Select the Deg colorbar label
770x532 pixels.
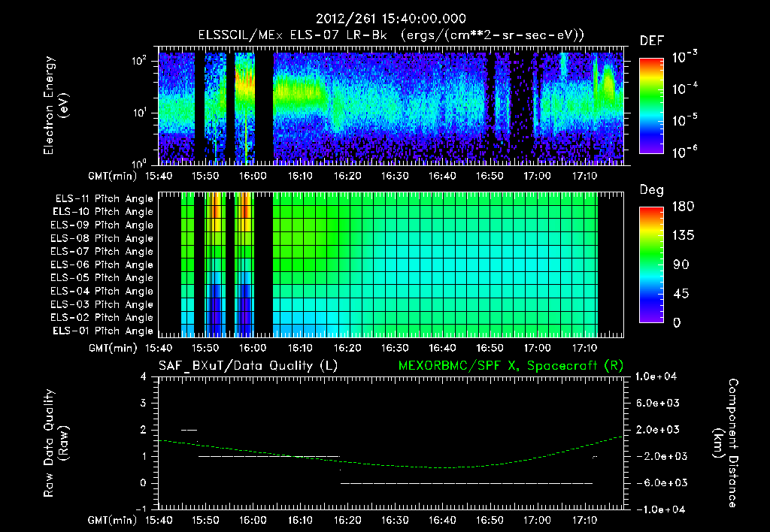(652, 190)
